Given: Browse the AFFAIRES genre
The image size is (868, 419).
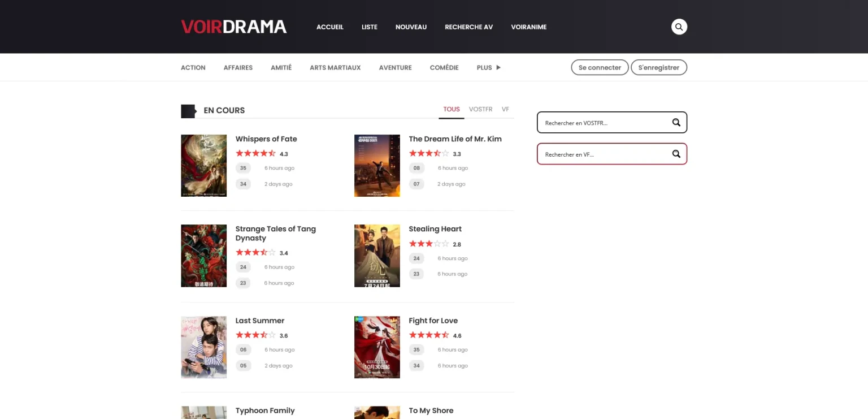Looking at the screenshot, I should pyautogui.click(x=238, y=67).
